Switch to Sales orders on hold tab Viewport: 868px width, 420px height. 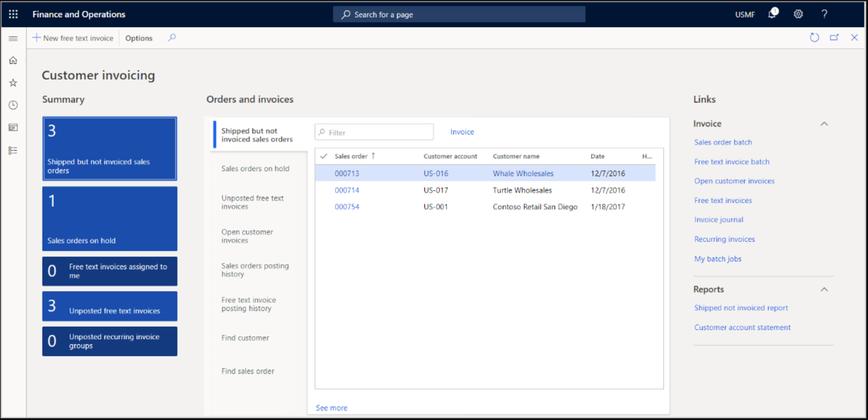255,168
